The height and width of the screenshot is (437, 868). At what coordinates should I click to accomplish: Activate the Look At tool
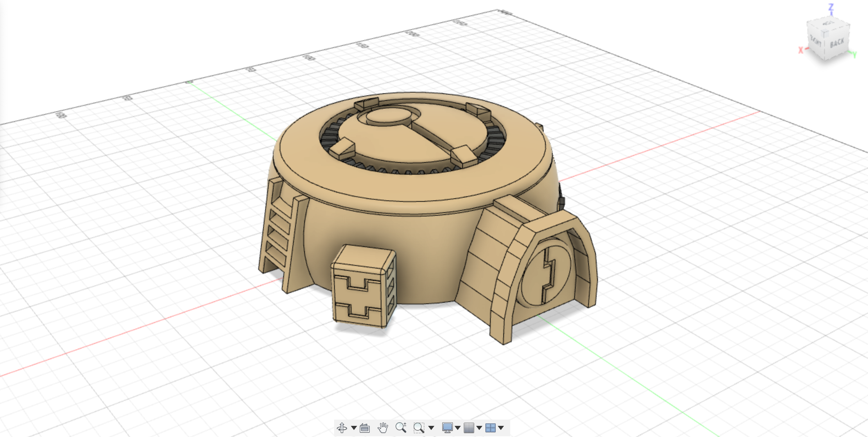tap(364, 428)
